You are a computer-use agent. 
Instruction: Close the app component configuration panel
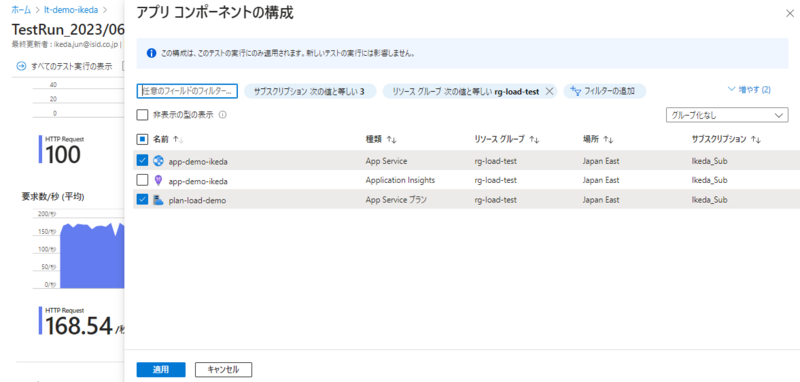(x=790, y=14)
